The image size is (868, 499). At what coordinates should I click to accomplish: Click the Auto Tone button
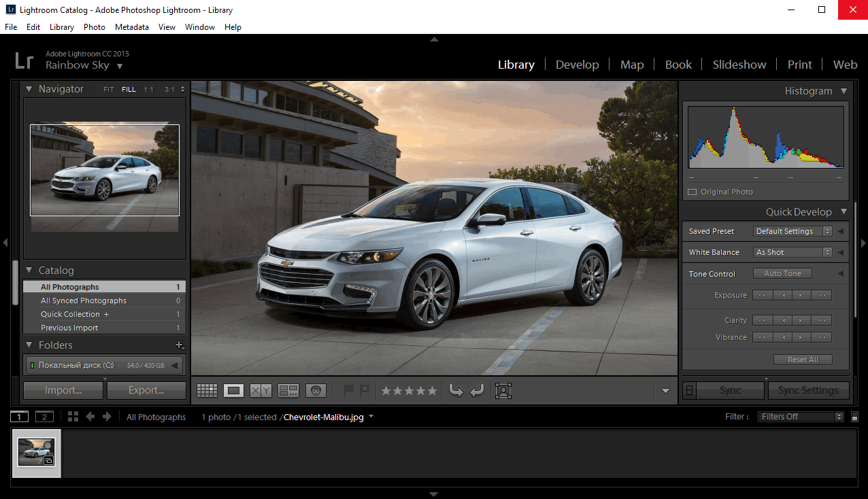(782, 273)
